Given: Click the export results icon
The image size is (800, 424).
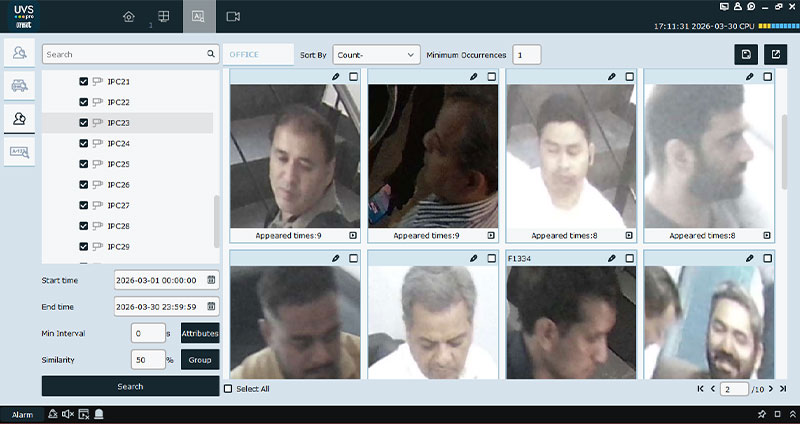Looking at the screenshot, I should tap(775, 55).
